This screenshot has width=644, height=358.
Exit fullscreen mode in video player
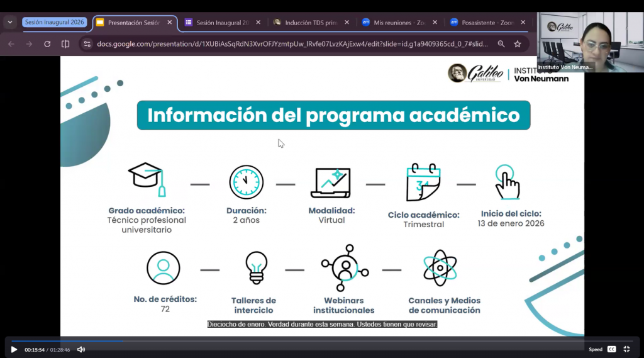pyautogui.click(x=626, y=349)
